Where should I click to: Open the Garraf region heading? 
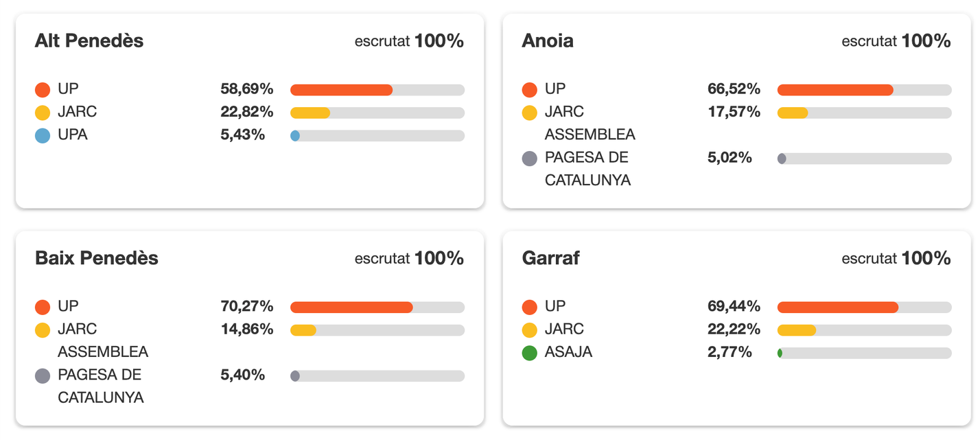click(551, 258)
